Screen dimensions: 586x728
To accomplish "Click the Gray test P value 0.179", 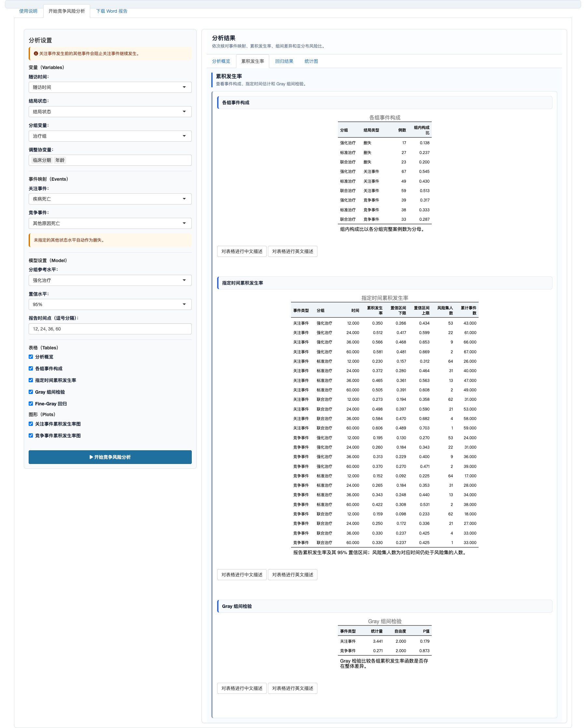I will pyautogui.click(x=425, y=641).
